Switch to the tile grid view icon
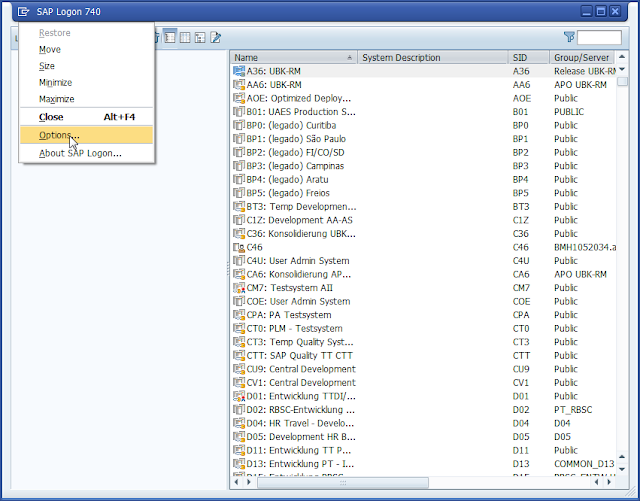This screenshot has height=501, width=640. click(185, 38)
